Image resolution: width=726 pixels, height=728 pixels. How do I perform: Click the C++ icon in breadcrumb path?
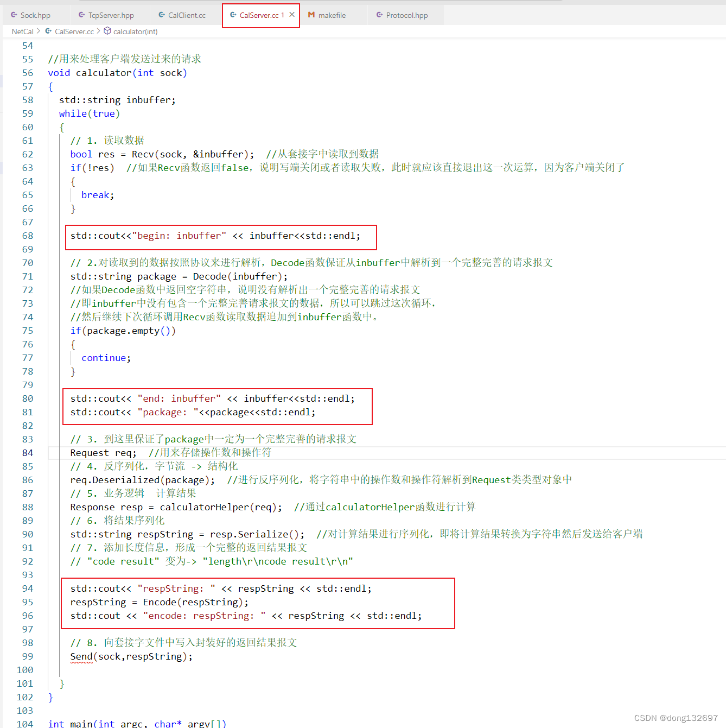[48, 31]
